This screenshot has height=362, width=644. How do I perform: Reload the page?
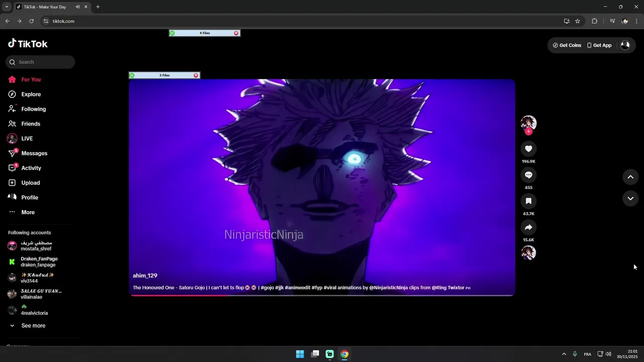coord(31,21)
